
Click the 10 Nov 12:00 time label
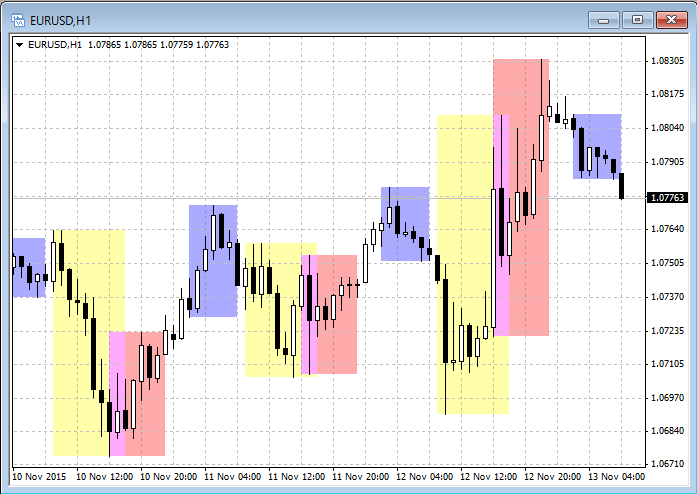pyautogui.click(x=104, y=477)
